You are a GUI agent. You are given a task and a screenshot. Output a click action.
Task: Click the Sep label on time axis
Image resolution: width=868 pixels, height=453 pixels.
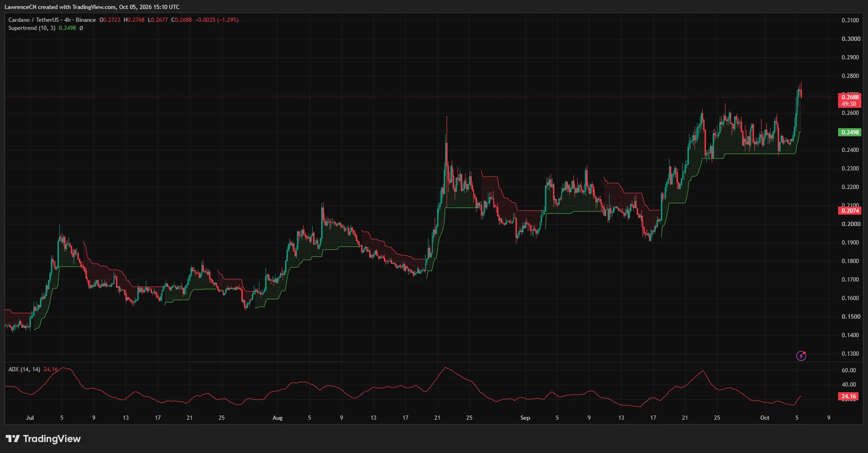[525, 418]
